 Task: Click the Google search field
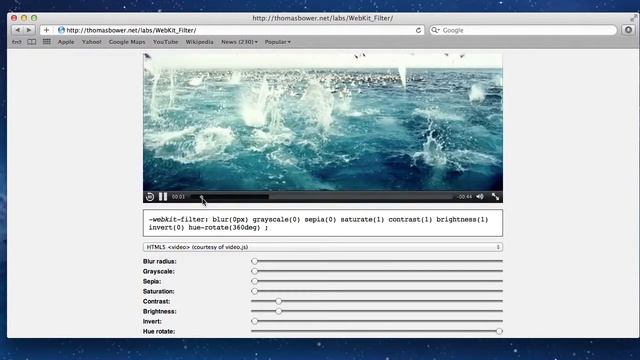click(x=523, y=30)
